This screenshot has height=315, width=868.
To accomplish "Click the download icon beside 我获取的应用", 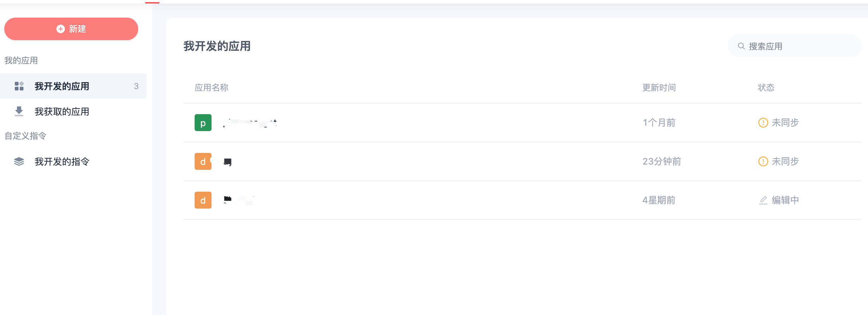I will click(19, 111).
